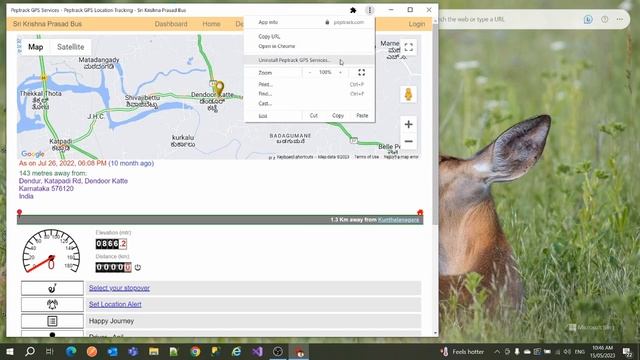Click the Login link
Viewport: 640px width, 360px height.
coord(417,24)
